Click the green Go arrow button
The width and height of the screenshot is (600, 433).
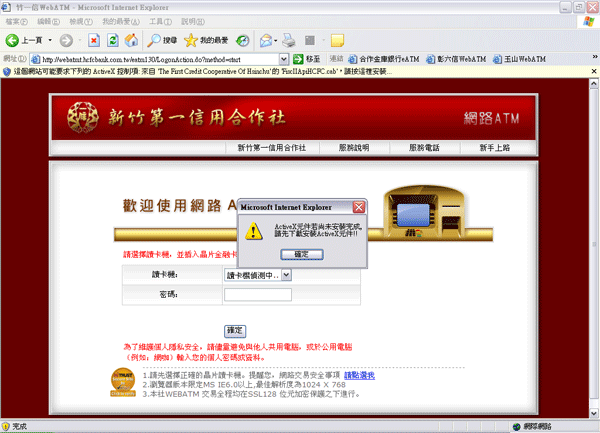(298, 59)
